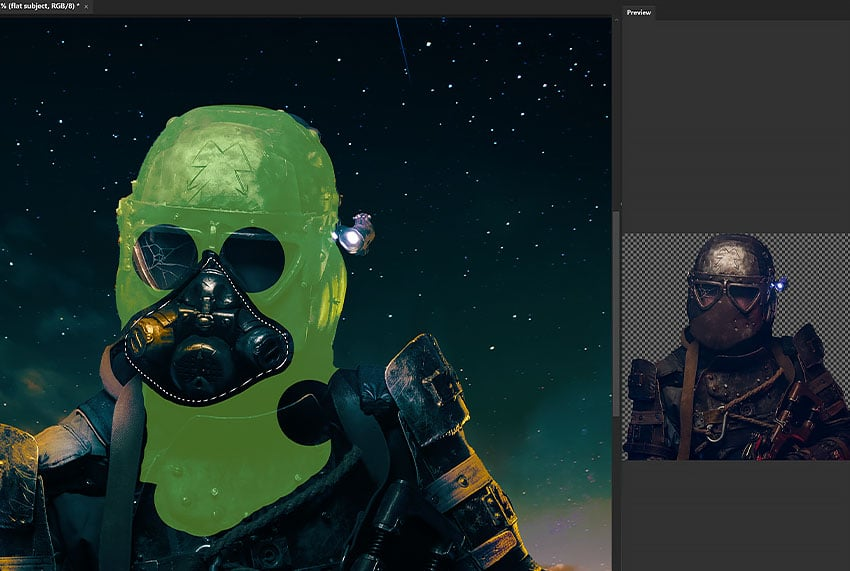
Task: Click the soldier thumbnail in the Preview panel
Action: pos(736,347)
